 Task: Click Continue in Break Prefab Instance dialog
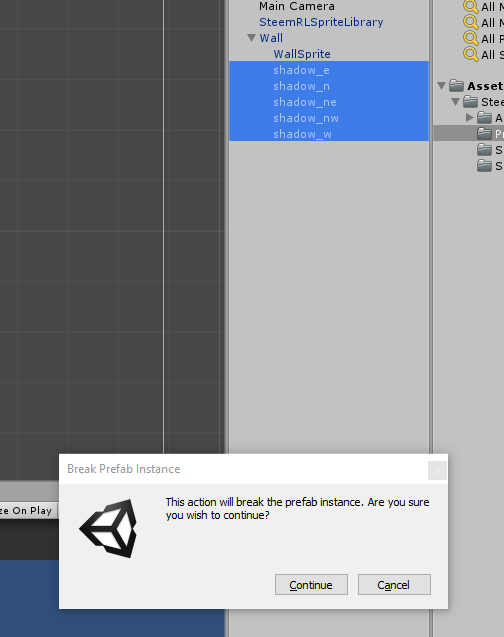[x=311, y=585]
